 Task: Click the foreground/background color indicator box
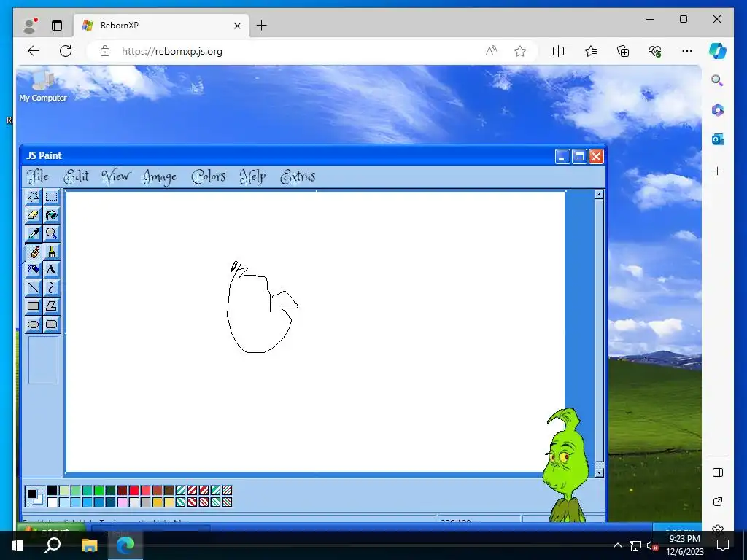pos(35,496)
